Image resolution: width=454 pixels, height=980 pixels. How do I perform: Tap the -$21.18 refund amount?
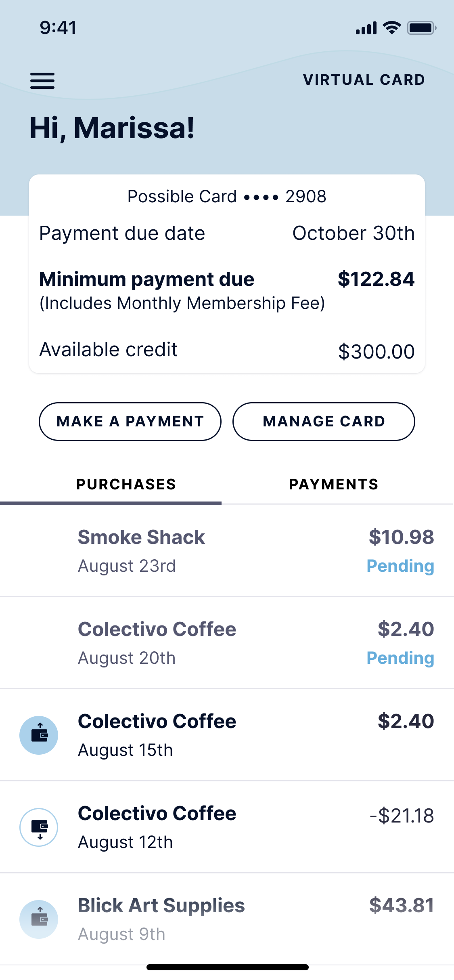(x=402, y=816)
